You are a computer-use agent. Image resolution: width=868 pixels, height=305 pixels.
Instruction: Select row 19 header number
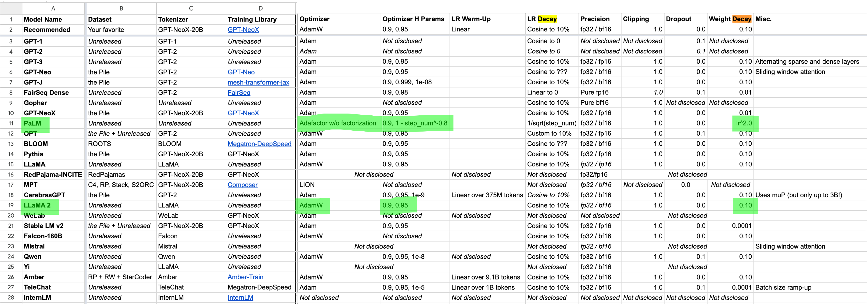(11, 206)
